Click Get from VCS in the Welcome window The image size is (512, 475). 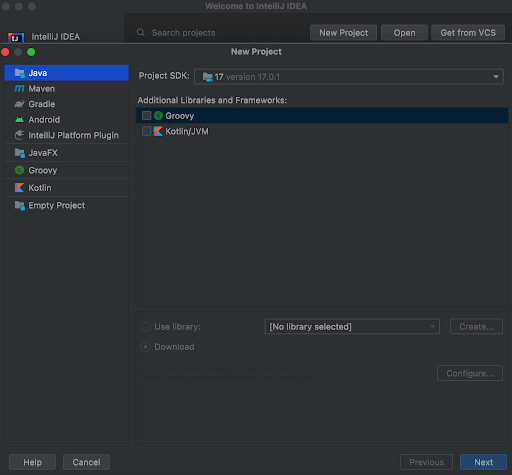coord(468,33)
